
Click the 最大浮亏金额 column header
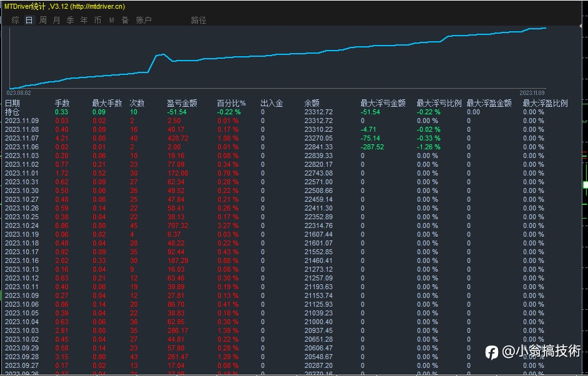(x=383, y=103)
